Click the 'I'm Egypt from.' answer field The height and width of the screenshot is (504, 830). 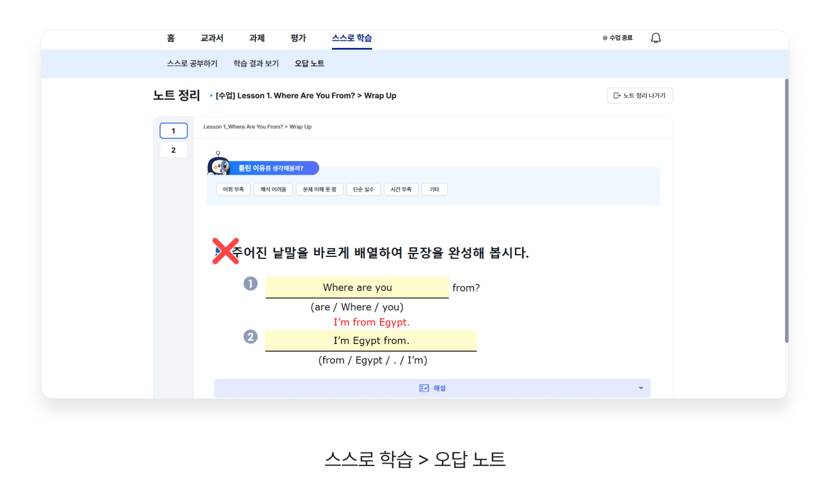point(371,340)
